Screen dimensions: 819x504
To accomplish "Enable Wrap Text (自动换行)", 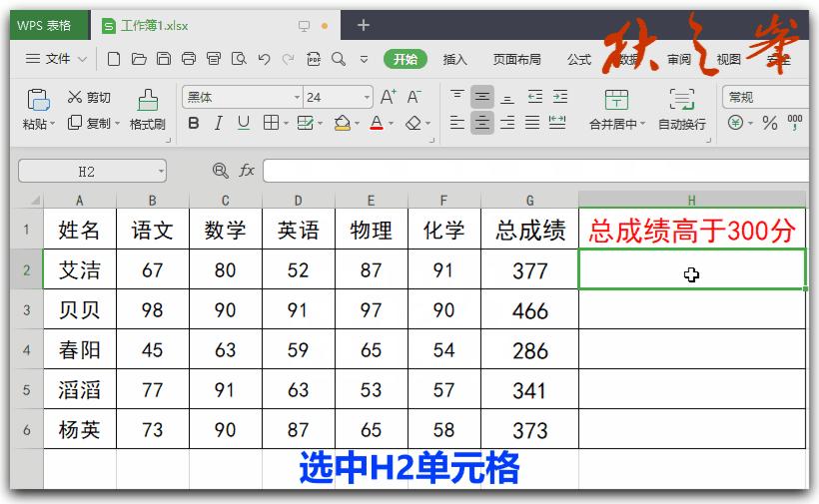I will pyautogui.click(x=681, y=110).
